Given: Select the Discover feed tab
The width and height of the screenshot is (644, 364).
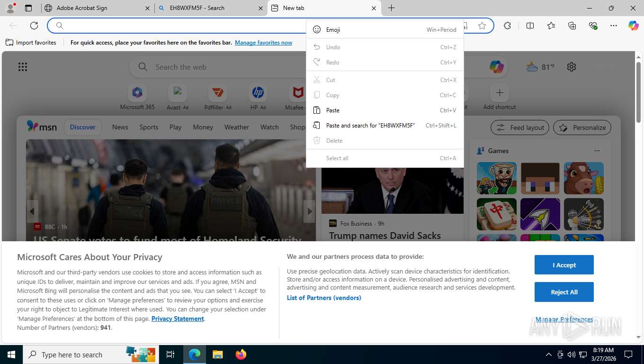Looking at the screenshot, I should (x=83, y=127).
